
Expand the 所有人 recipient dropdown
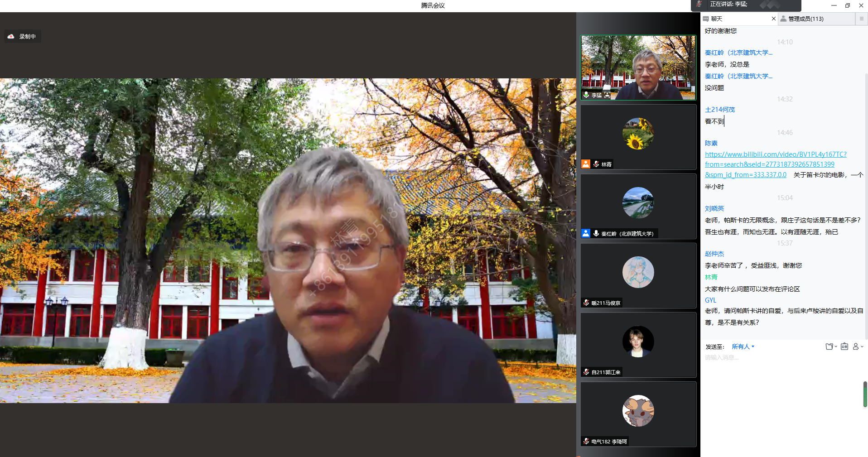pyautogui.click(x=743, y=346)
